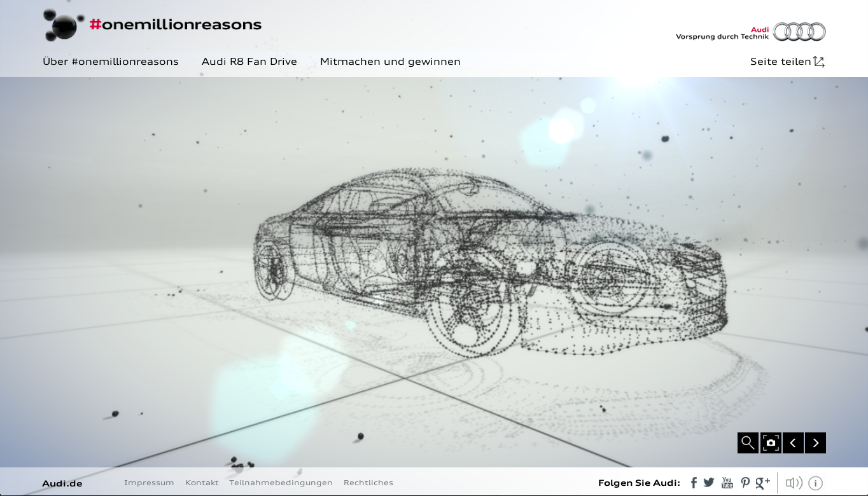Toggle sound with the speaker icon
Image resolution: width=868 pixels, height=496 pixels.
point(794,483)
